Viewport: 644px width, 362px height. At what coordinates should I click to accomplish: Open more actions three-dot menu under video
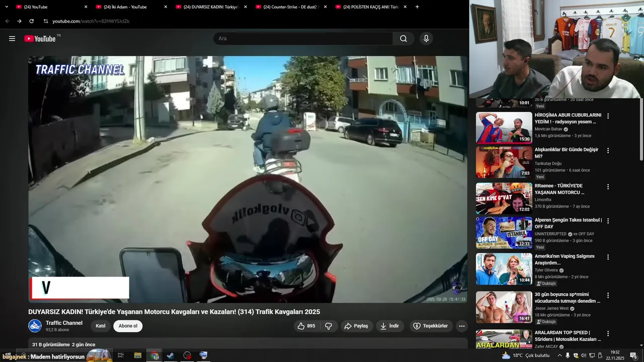462,326
